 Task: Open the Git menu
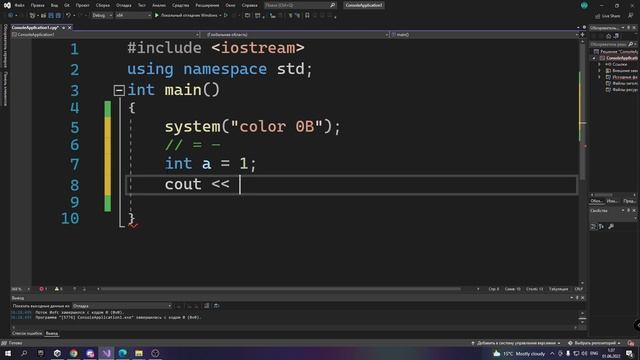[67, 5]
